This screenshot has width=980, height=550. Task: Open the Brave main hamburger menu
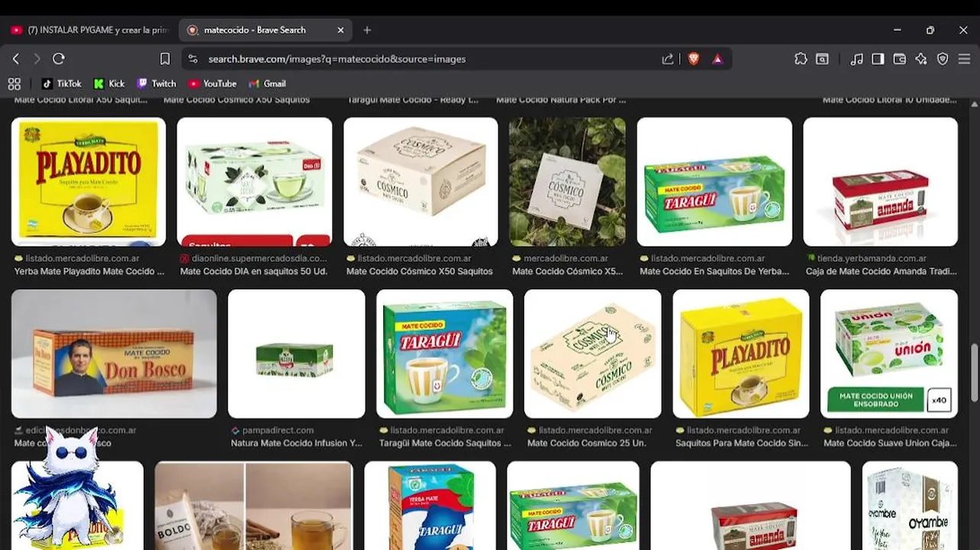(x=964, y=59)
